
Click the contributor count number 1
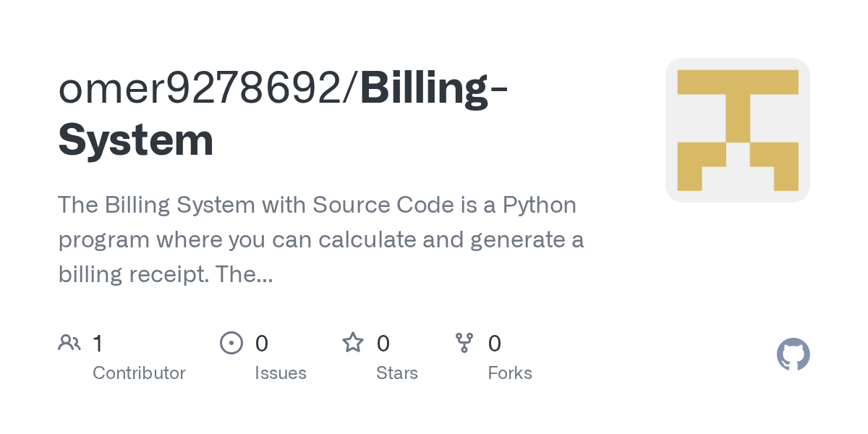tap(98, 343)
